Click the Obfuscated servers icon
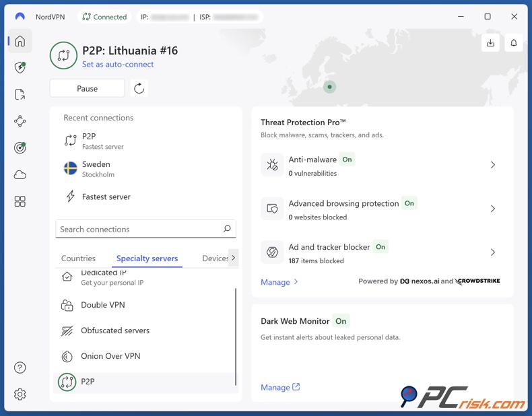Screen dimensions: 532x416 [67, 331]
